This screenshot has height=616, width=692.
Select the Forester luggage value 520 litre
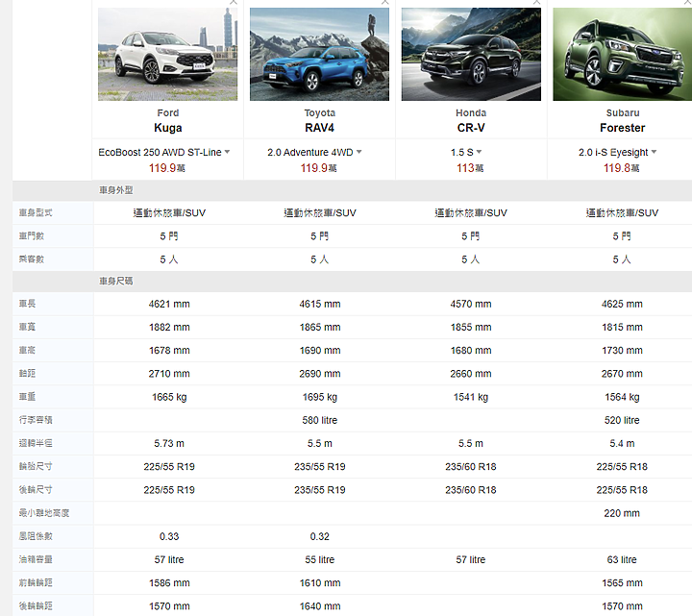pyautogui.click(x=622, y=420)
